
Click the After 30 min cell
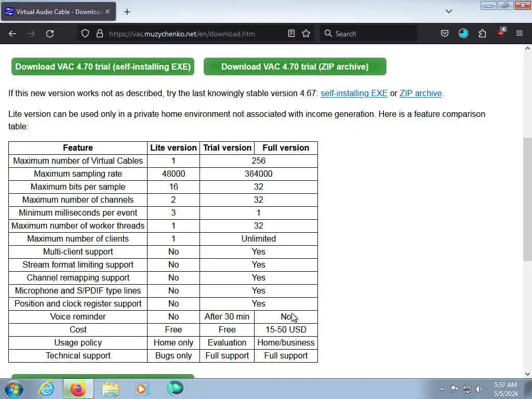point(227,316)
